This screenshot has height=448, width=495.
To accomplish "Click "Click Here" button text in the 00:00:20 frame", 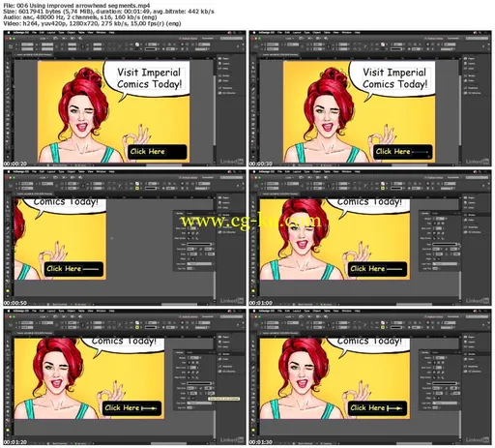I will pyautogui.click(x=147, y=152).
